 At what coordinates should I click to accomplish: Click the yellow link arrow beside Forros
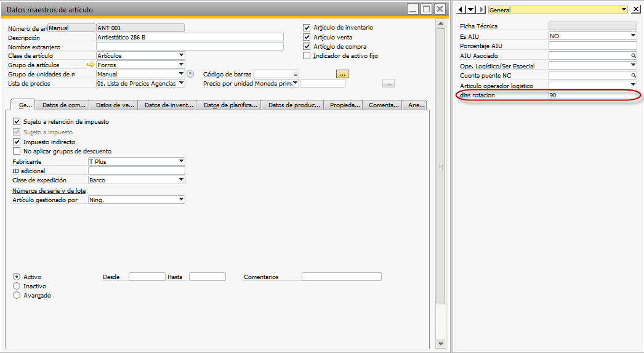click(x=92, y=65)
